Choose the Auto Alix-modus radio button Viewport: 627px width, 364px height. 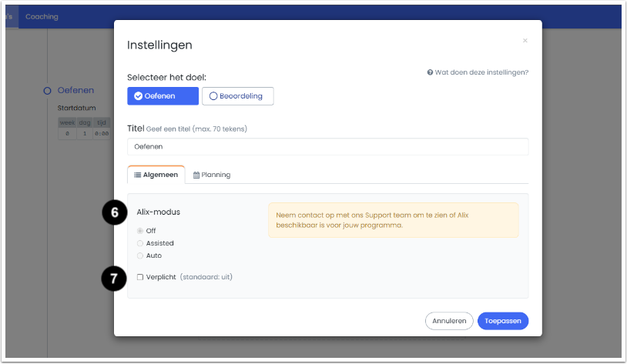(x=140, y=255)
